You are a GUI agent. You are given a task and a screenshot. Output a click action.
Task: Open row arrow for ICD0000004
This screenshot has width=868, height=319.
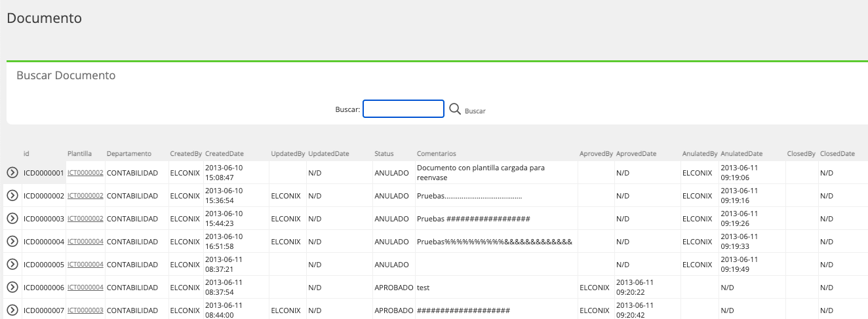[x=12, y=242]
